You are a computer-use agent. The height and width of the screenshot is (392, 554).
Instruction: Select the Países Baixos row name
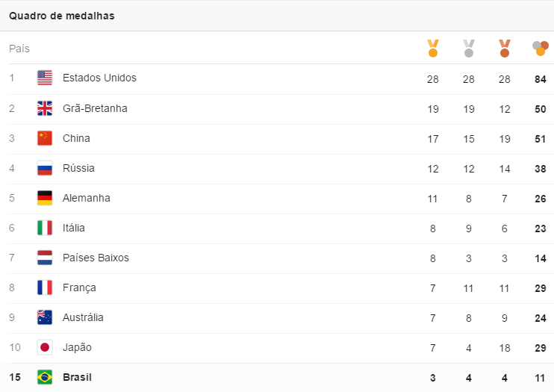coord(96,258)
